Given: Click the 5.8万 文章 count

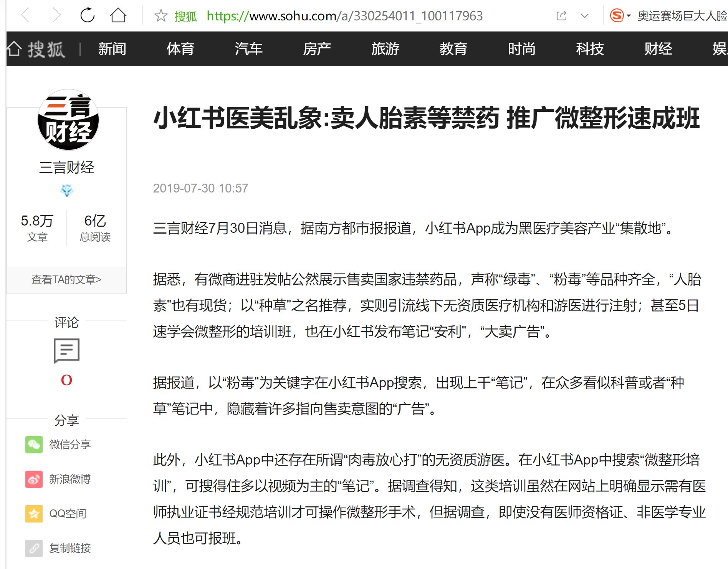Looking at the screenshot, I should (x=37, y=228).
